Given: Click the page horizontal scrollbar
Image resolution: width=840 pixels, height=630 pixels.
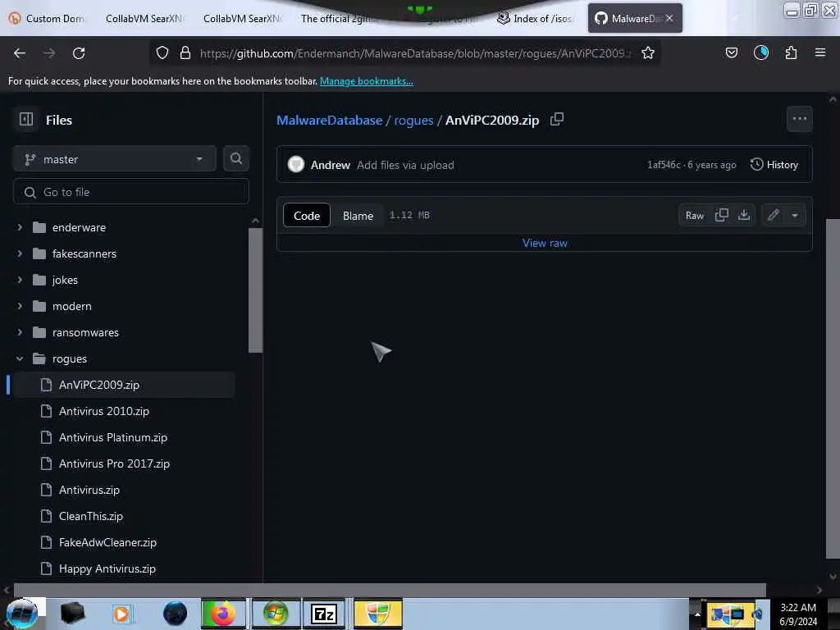Looking at the screenshot, I should coord(390,590).
